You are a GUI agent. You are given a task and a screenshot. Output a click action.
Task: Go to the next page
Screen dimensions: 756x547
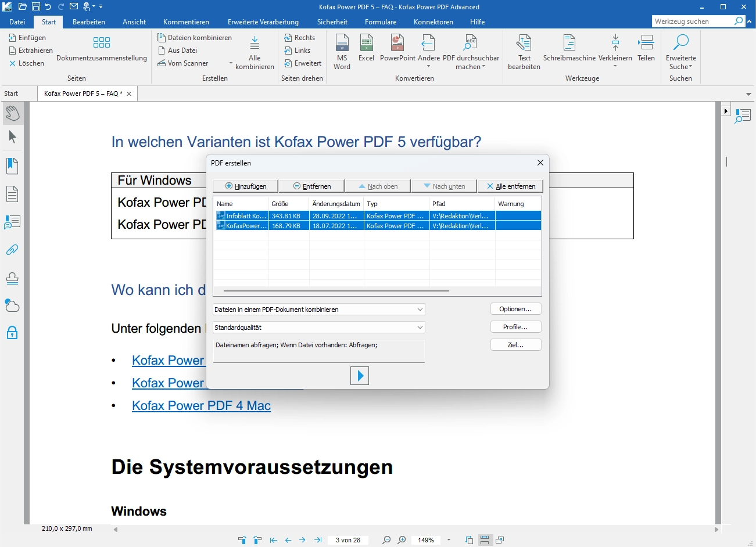302,540
